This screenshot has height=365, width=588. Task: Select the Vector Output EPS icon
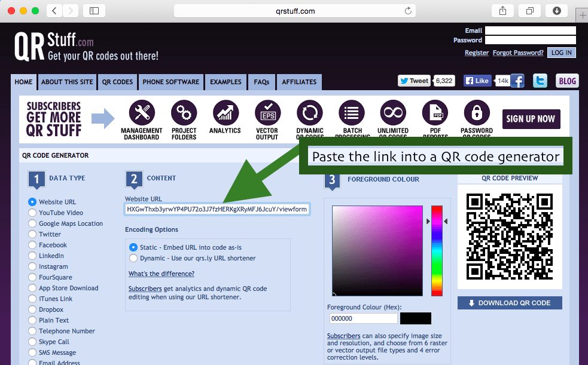268,112
